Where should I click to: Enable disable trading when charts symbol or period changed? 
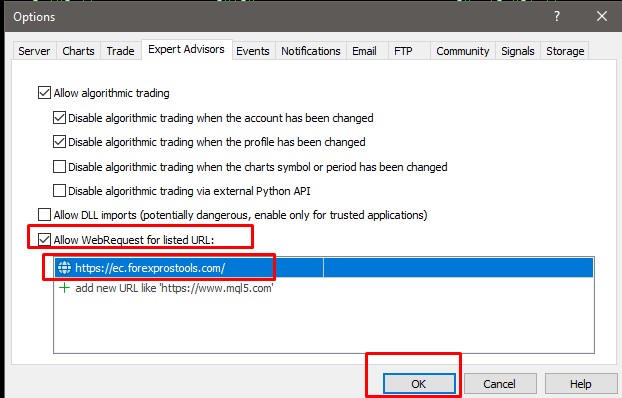click(x=60, y=167)
